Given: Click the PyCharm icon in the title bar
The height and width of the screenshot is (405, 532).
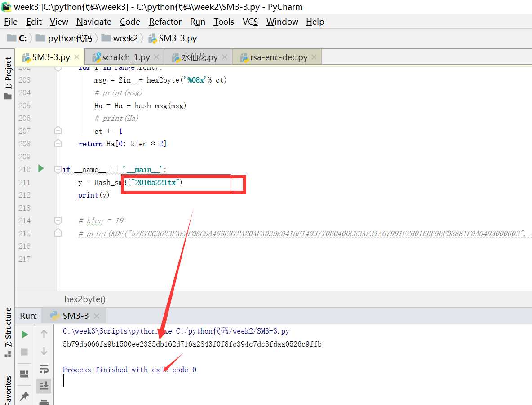Looking at the screenshot, I should pos(6,7).
